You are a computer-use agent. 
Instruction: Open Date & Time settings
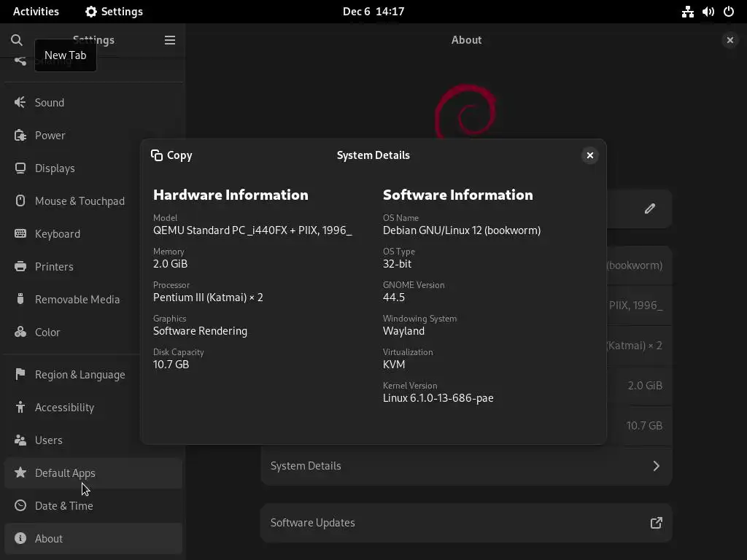(93, 505)
